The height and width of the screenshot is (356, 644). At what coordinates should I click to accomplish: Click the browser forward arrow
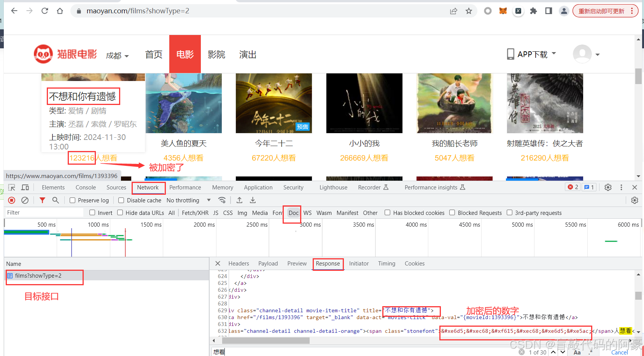(30, 11)
